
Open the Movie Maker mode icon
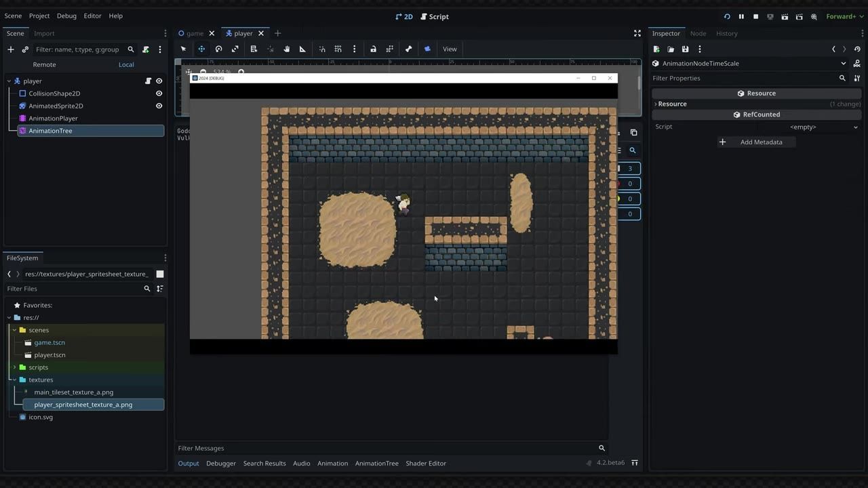(x=814, y=16)
